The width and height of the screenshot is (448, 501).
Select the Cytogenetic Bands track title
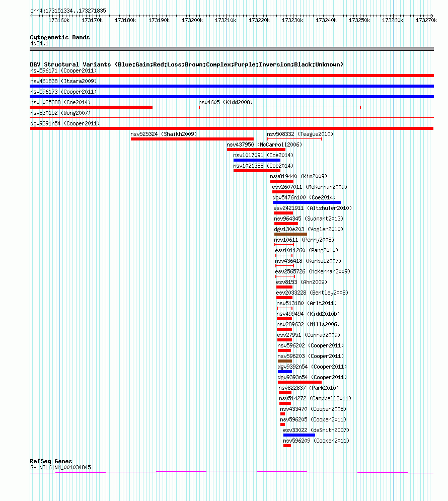(x=60, y=37)
